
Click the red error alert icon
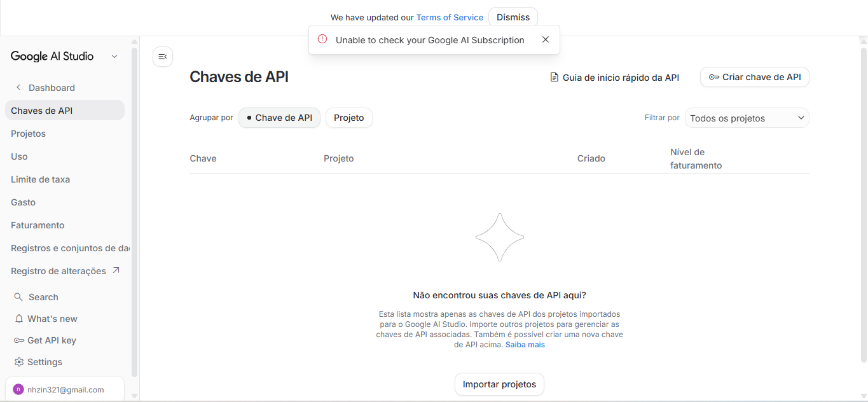click(322, 39)
